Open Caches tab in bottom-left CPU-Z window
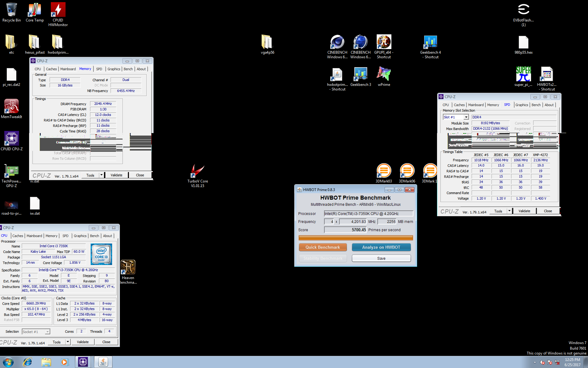The height and width of the screenshot is (368, 588). pos(18,236)
